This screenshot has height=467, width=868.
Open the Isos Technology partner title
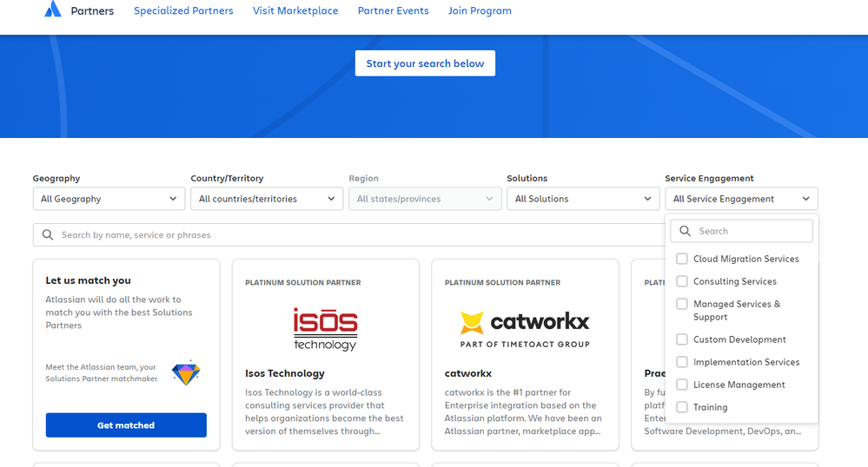tap(284, 373)
